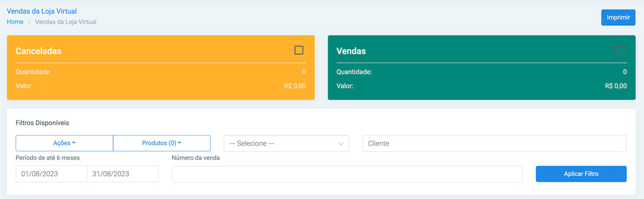The height and width of the screenshot is (199, 644).
Task: Select the 'Filtros Disponíveis' heading
Action: click(x=42, y=123)
